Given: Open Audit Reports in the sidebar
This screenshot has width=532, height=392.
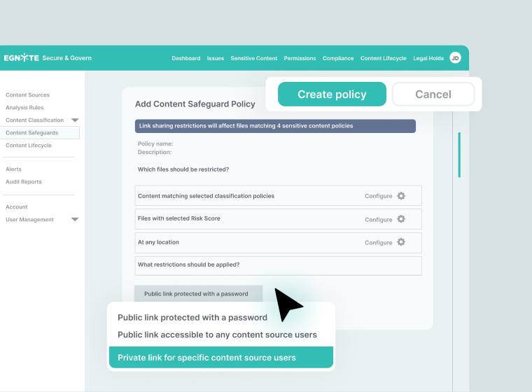Looking at the screenshot, I should (24, 182).
